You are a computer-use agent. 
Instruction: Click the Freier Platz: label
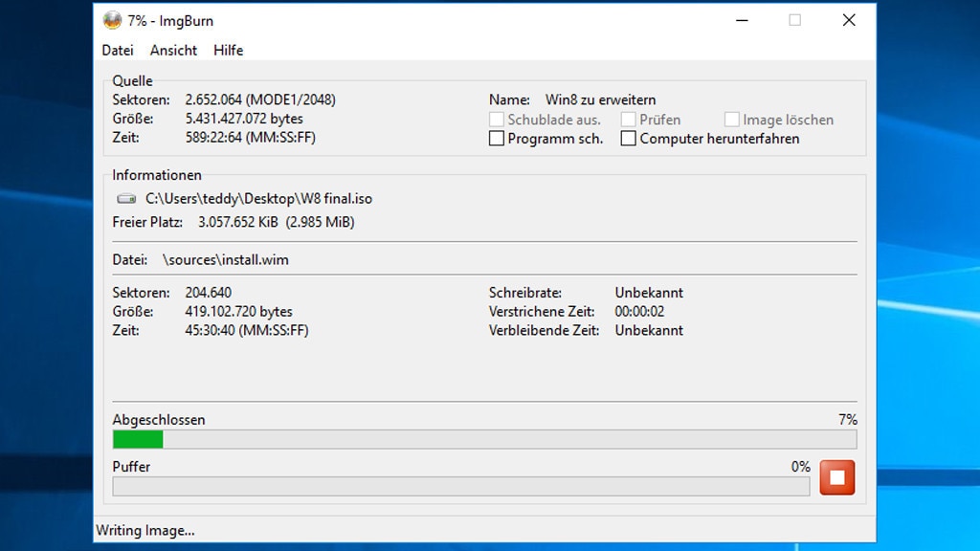click(147, 222)
